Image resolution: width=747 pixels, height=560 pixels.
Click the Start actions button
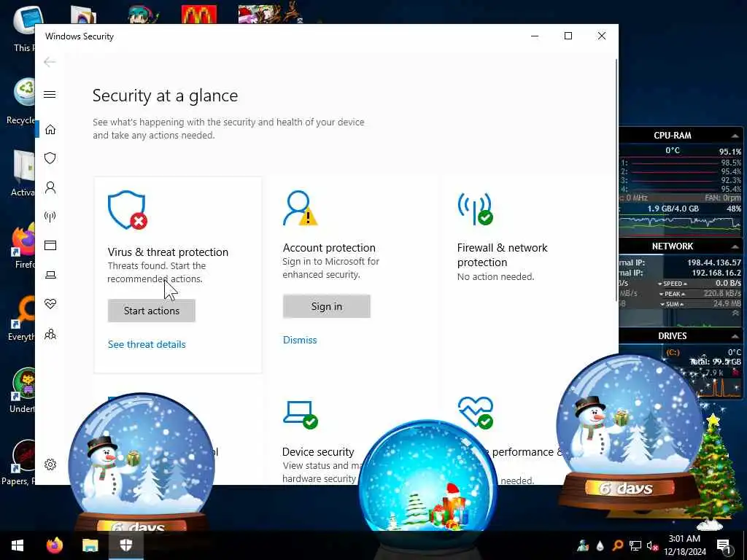pos(152,311)
